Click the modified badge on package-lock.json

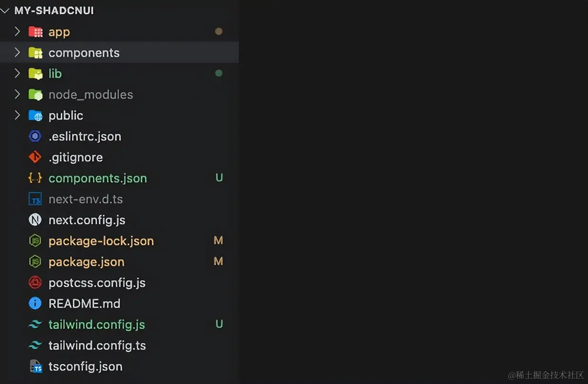click(x=218, y=240)
